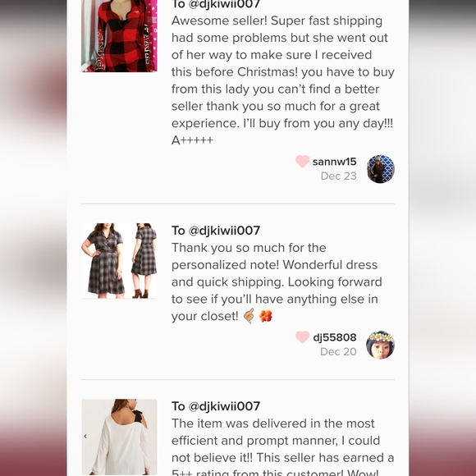This screenshot has height=476, width=476.
Task: Open dj55808's flower-crown profile avatar
Action: (380, 345)
